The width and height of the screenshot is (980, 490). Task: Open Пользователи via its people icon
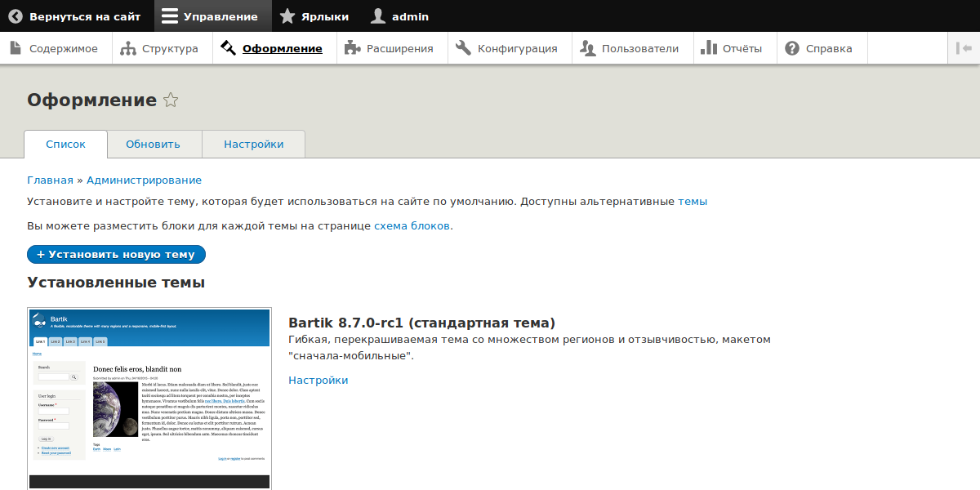[587, 48]
